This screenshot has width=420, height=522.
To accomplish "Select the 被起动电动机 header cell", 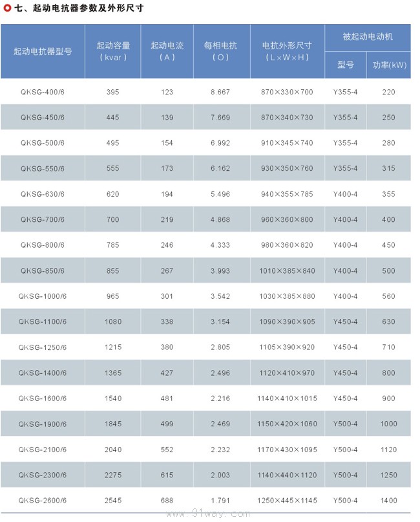I will pos(367,38).
